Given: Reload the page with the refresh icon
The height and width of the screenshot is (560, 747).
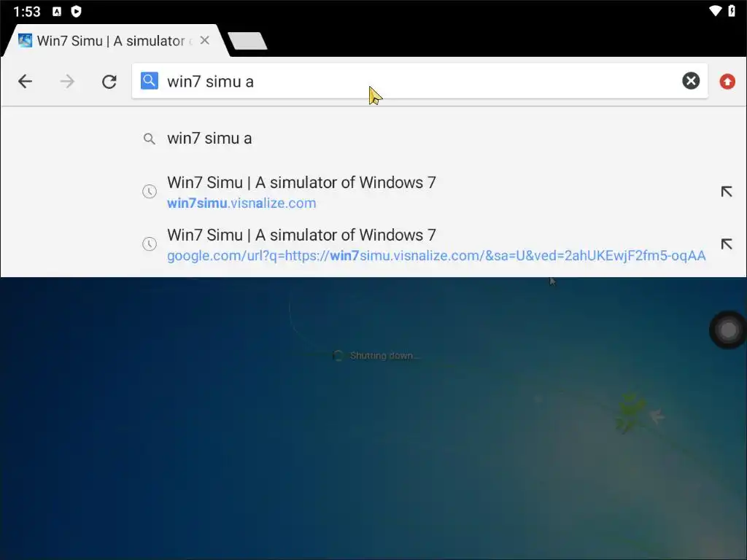Looking at the screenshot, I should [109, 82].
